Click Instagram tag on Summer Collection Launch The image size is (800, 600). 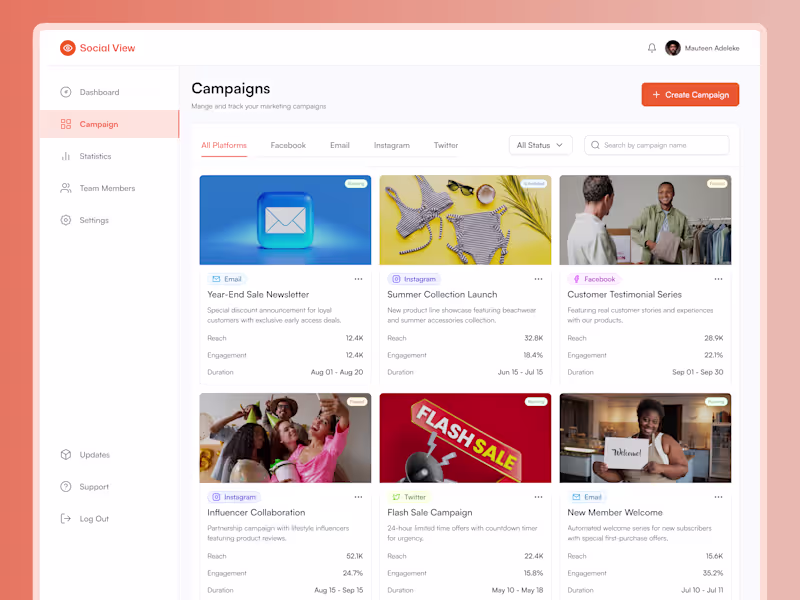coord(414,279)
